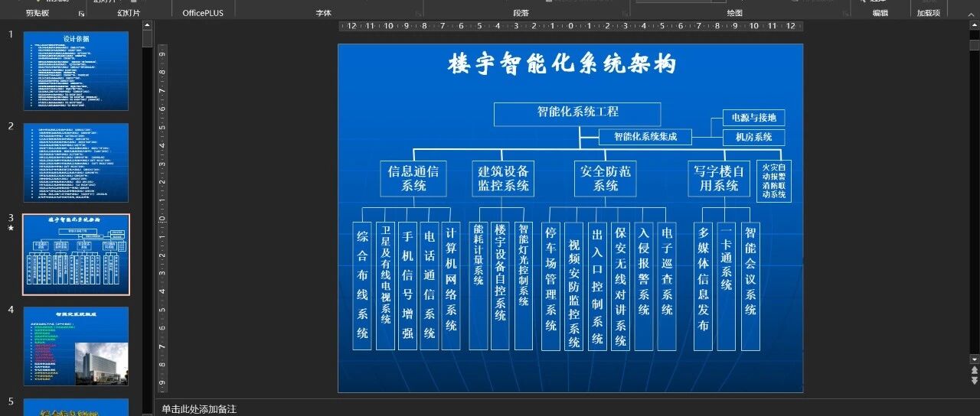Click the 绘图 ribbon group label

734,13
